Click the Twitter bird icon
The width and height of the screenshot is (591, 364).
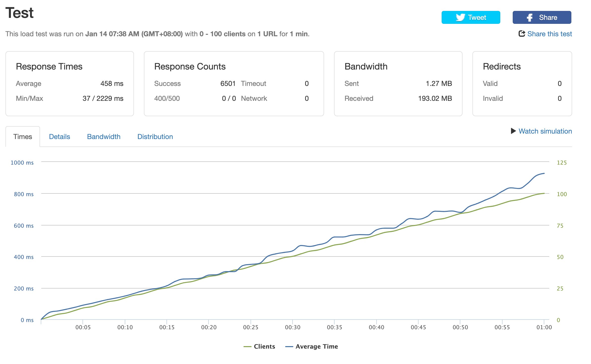click(460, 17)
